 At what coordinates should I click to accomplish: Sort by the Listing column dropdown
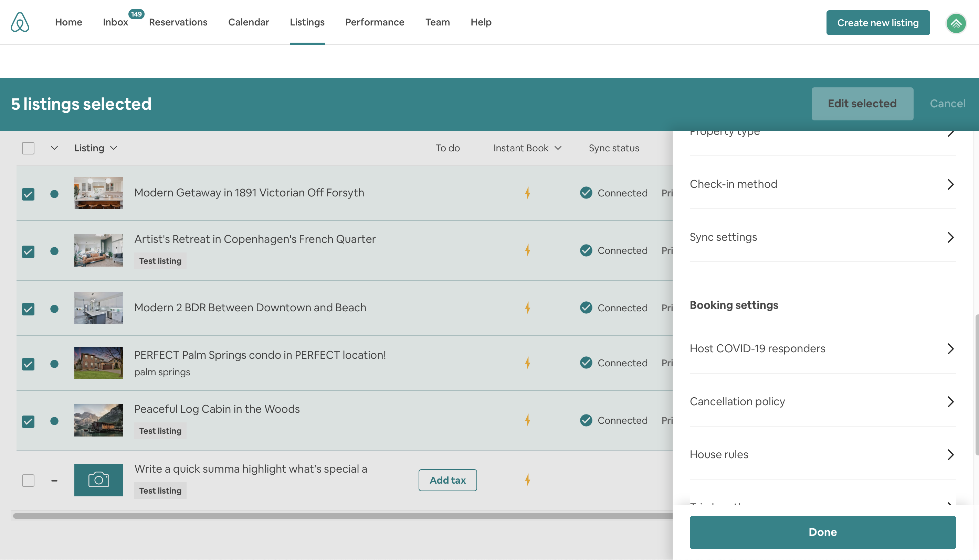(x=95, y=148)
